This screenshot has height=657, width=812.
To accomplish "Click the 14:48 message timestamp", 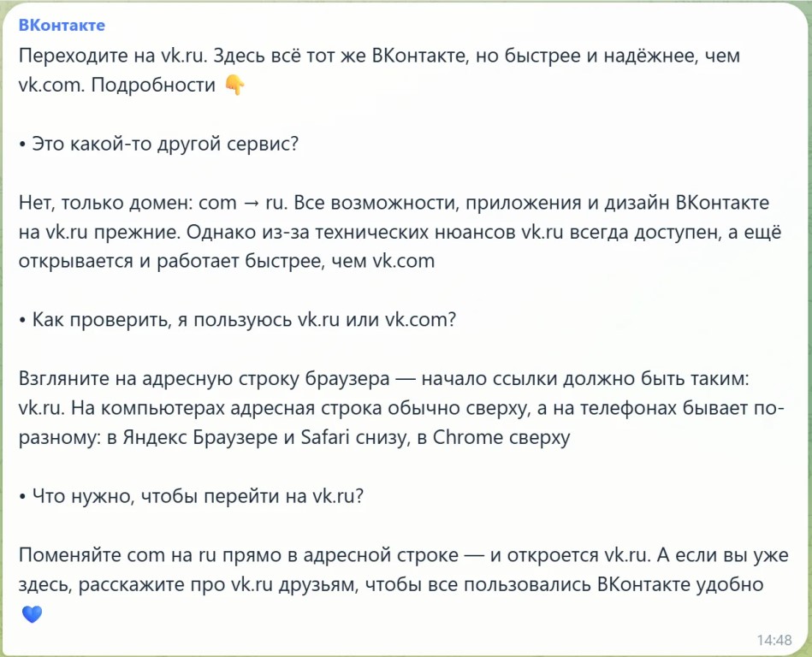I will [774, 640].
